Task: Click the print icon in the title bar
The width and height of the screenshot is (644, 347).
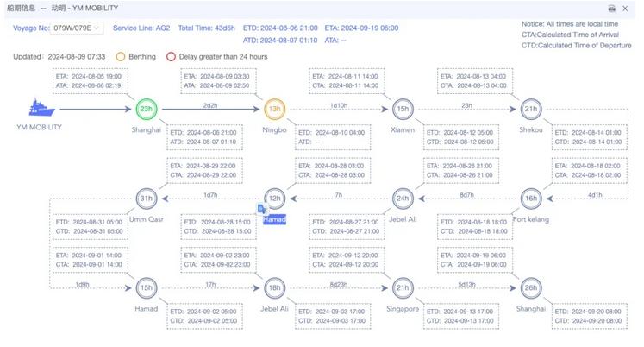Action: tap(611, 9)
